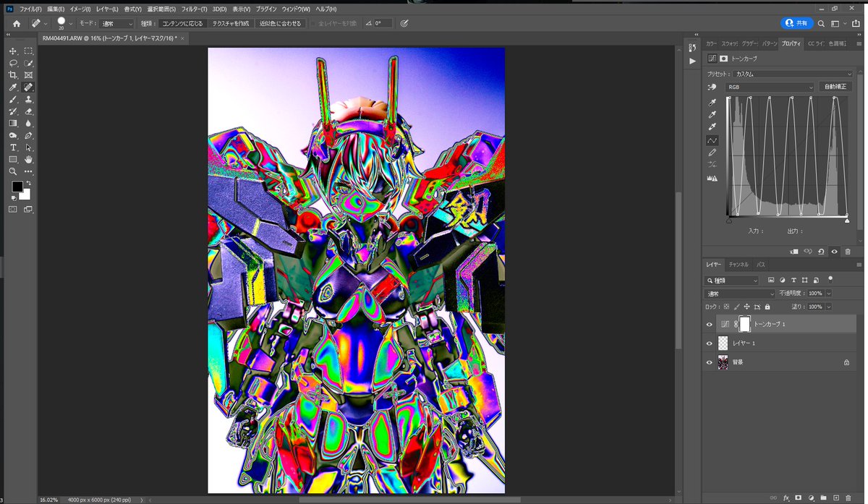Delete the adjustment layer from Properties panel

848,252
